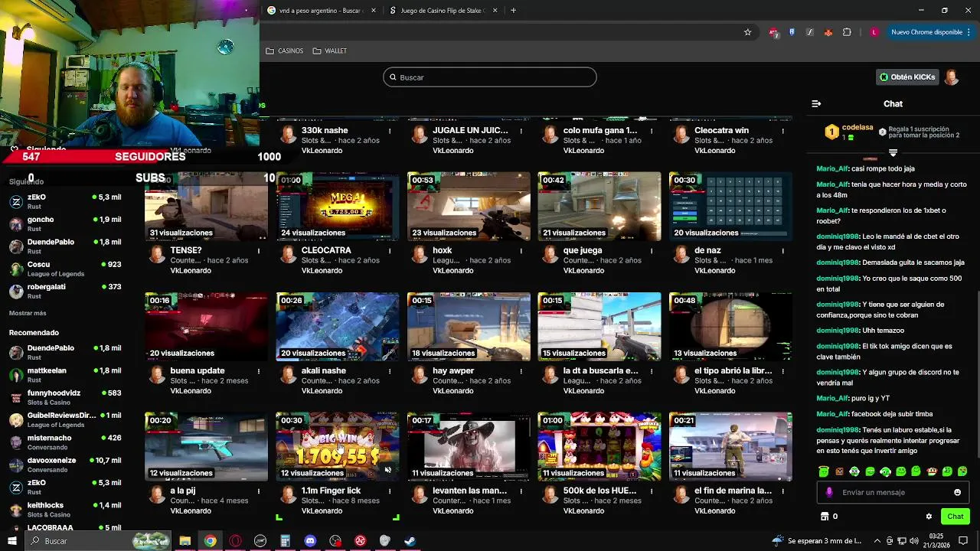
Task: Close the 'vnd a peso argentino' tab
Action: [x=373, y=11]
